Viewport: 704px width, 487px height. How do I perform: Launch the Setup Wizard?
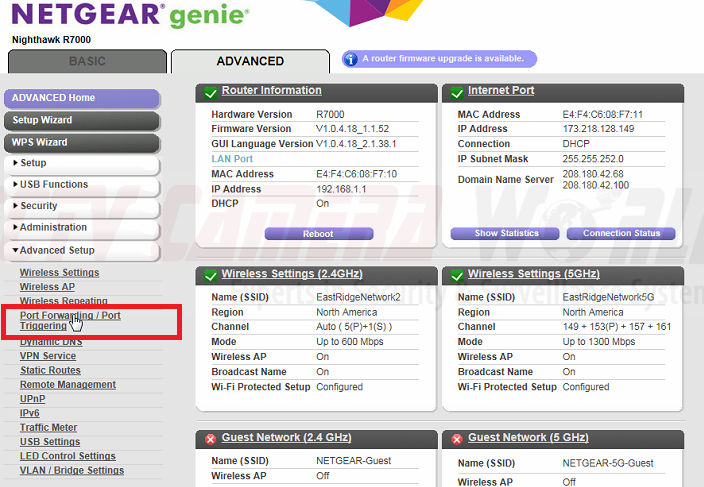coord(82,120)
